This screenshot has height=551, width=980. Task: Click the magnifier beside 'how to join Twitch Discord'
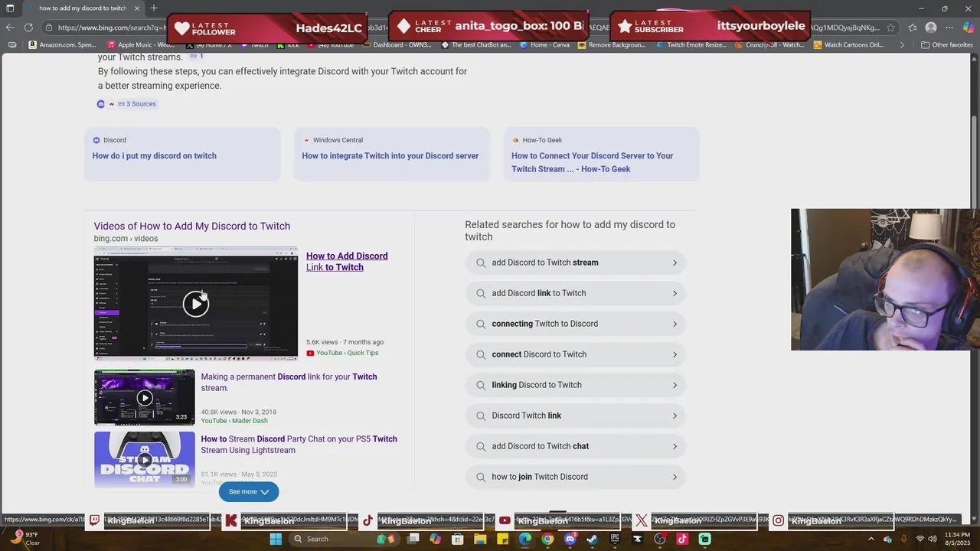pyautogui.click(x=481, y=477)
